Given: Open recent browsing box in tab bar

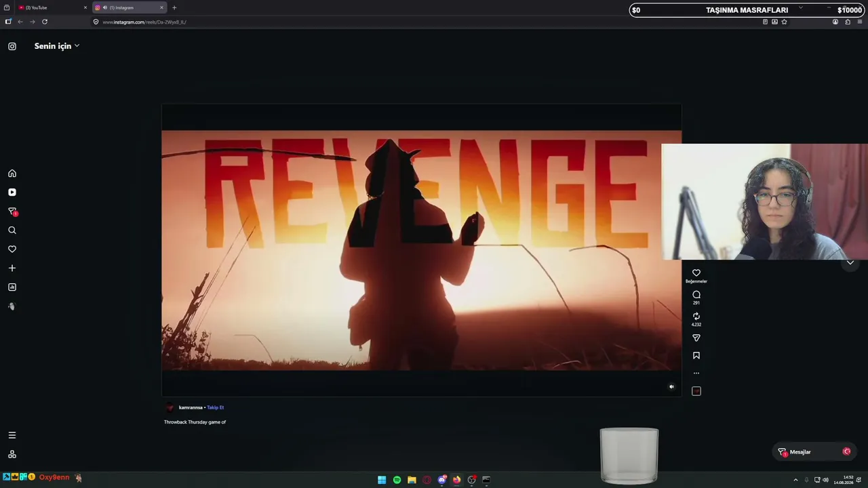Looking at the screenshot, I should [x=7, y=7].
